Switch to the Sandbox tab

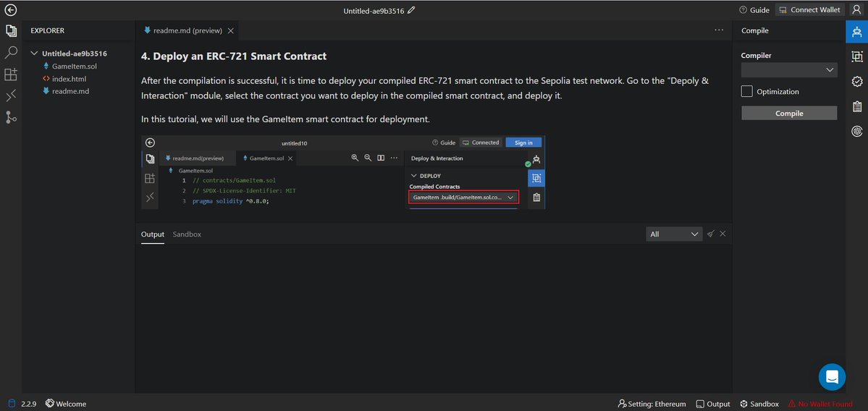[x=187, y=234]
